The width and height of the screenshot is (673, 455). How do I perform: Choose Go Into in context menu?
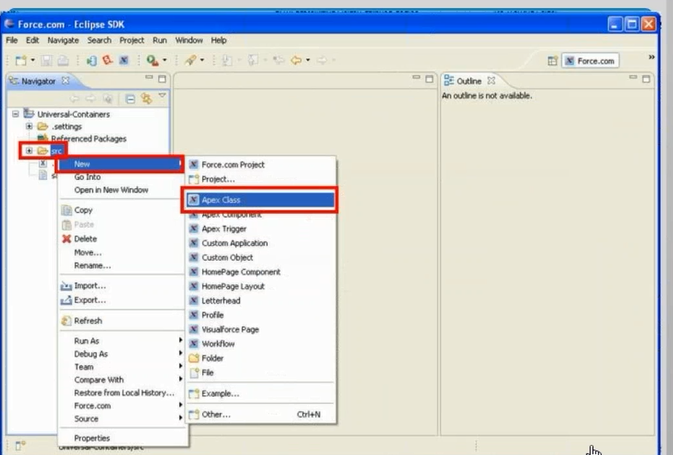coord(87,177)
